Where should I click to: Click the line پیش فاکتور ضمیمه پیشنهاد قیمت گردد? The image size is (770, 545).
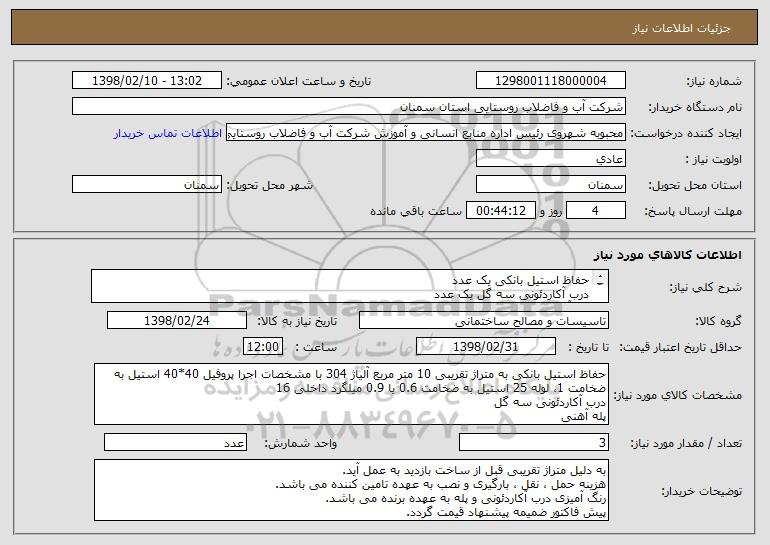(507, 513)
